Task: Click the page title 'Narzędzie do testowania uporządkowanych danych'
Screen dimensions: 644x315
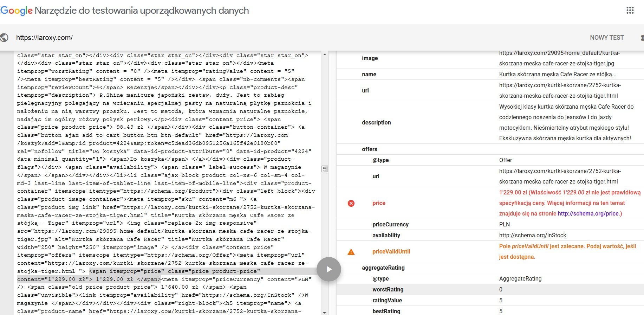Action: coord(142,11)
